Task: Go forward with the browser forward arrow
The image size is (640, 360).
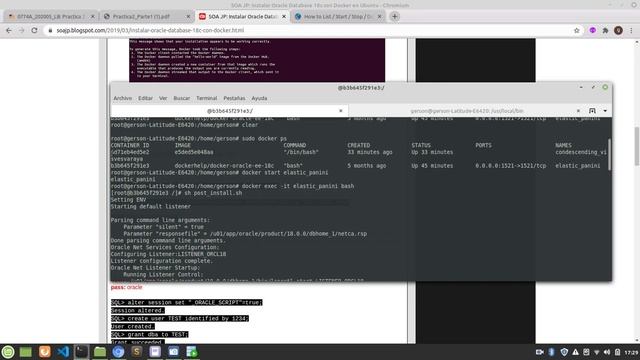Action: (21, 30)
